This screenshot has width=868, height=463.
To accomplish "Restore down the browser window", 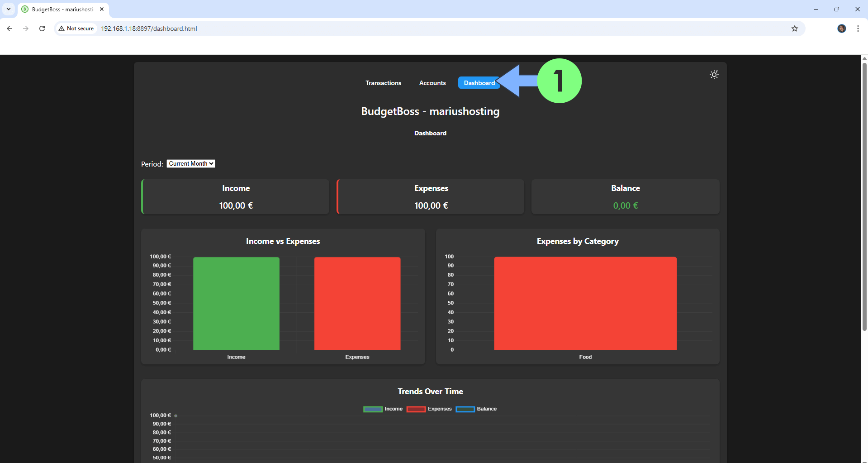I will click(837, 9).
